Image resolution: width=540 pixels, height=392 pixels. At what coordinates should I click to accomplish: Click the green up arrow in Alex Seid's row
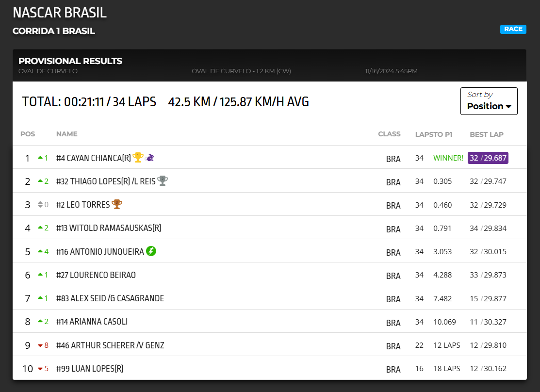[x=40, y=298]
